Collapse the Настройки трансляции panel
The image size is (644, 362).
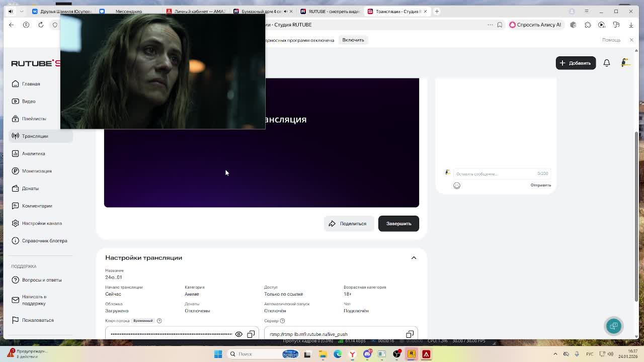(x=414, y=258)
